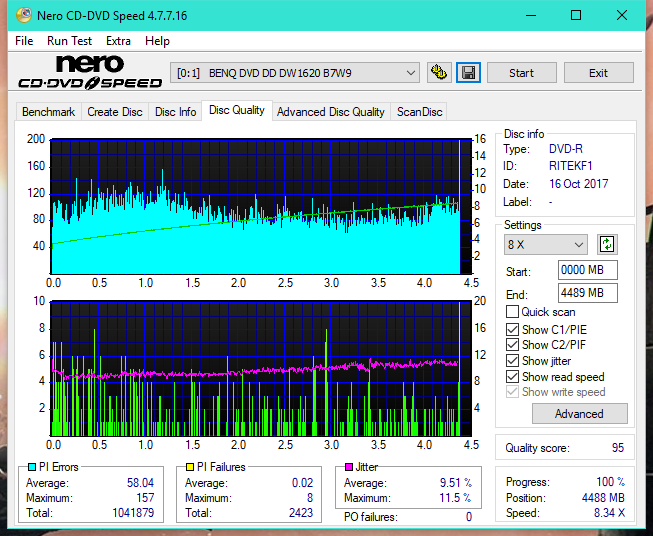Uncheck Show C1/PIE

pos(512,329)
